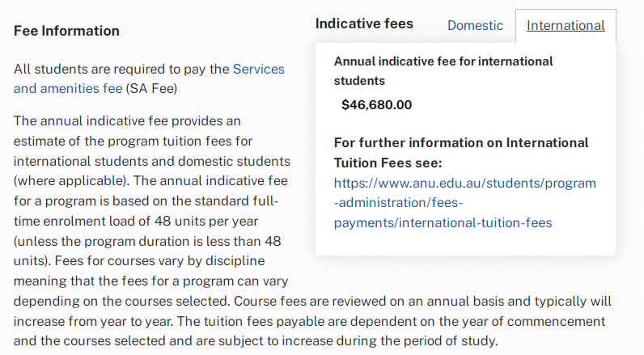644x355 pixels.
Task: Click the 'Annual indicative fee for international students' label
Action: point(443,70)
